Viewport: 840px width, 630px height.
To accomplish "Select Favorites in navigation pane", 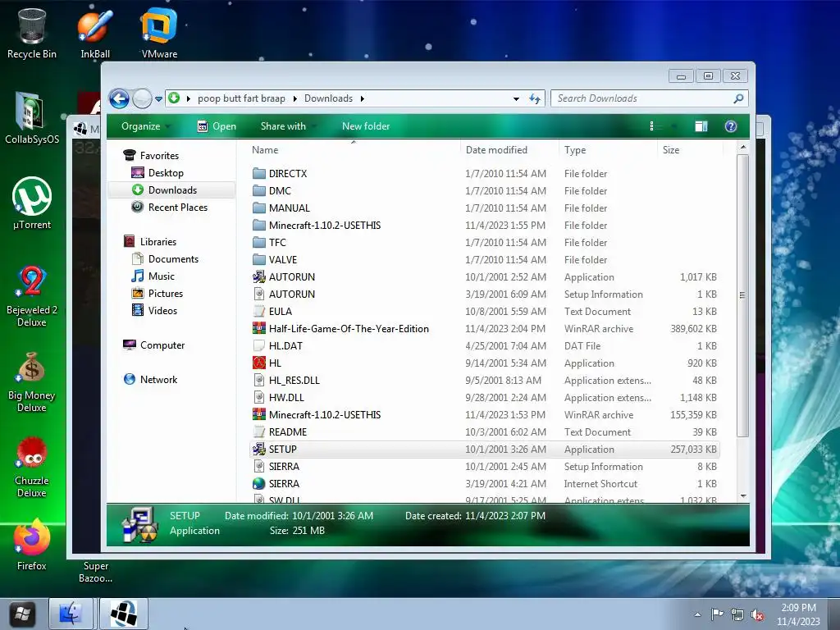I will point(159,155).
